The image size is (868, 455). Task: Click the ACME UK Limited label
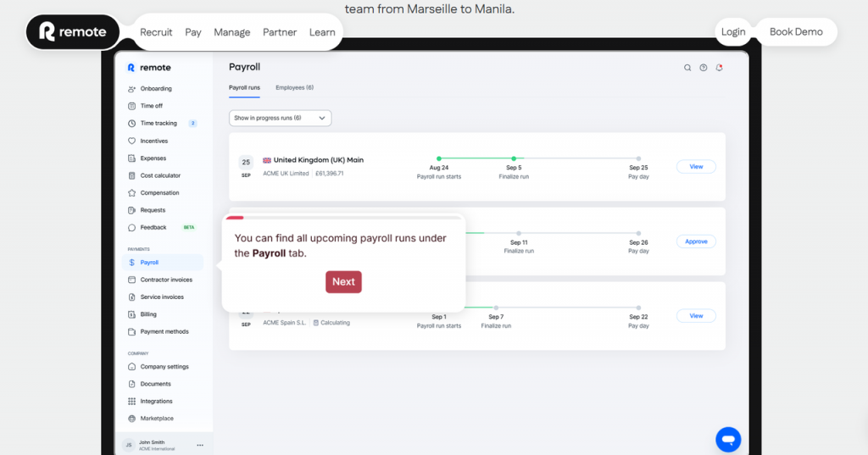[286, 173]
